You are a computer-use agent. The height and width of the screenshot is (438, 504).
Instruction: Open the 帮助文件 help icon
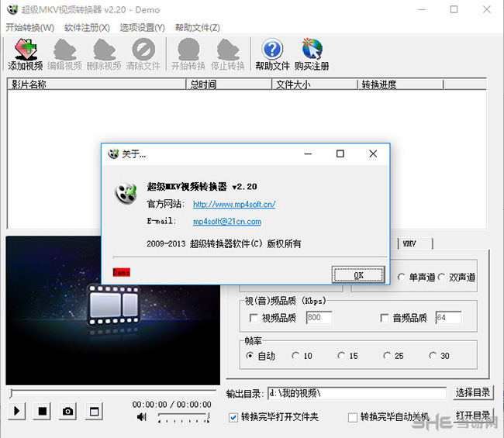pyautogui.click(x=273, y=54)
